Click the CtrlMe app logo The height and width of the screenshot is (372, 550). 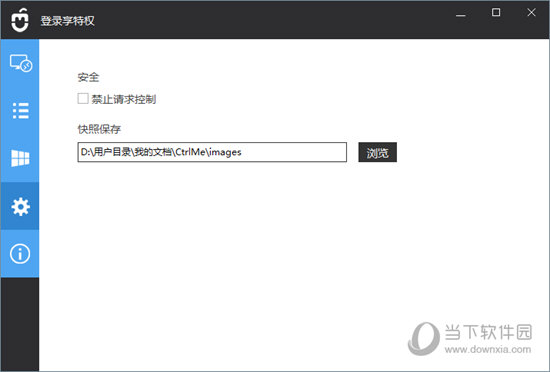20,20
